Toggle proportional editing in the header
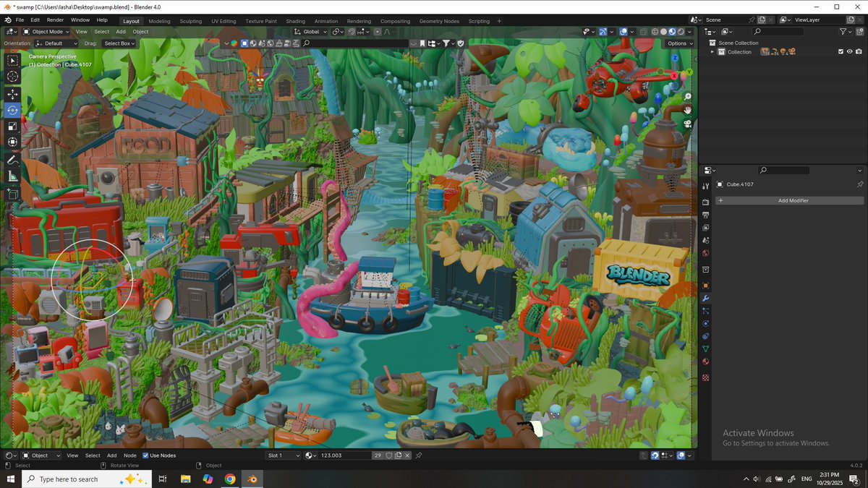Image resolution: width=868 pixels, height=488 pixels. point(378,31)
